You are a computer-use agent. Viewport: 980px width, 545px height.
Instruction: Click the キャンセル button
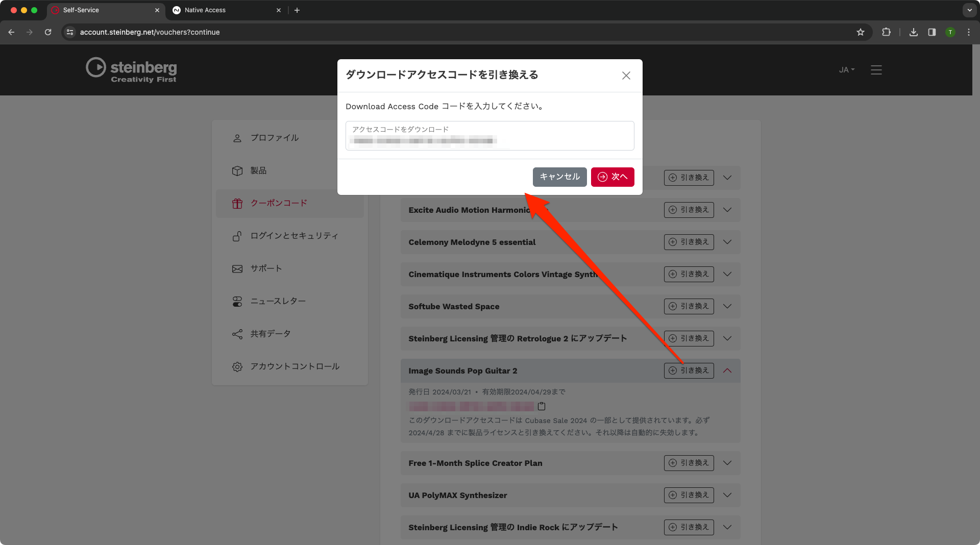pos(559,177)
